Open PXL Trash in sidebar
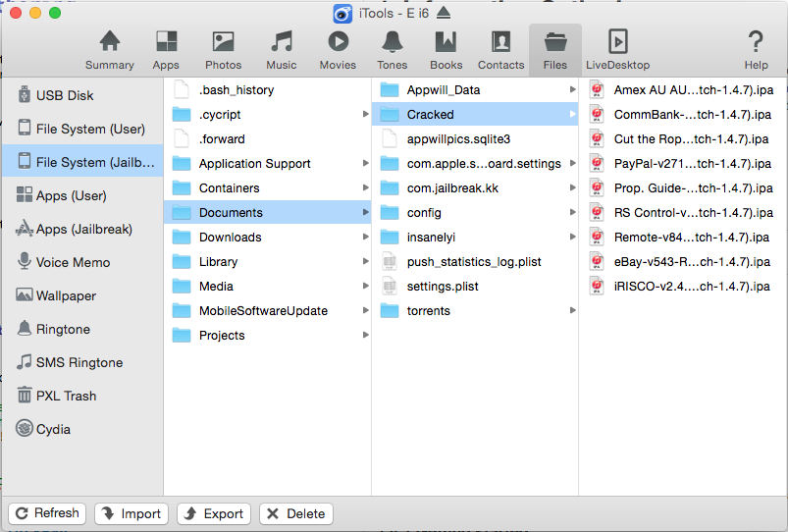The height and width of the screenshot is (532, 788). 82,396
